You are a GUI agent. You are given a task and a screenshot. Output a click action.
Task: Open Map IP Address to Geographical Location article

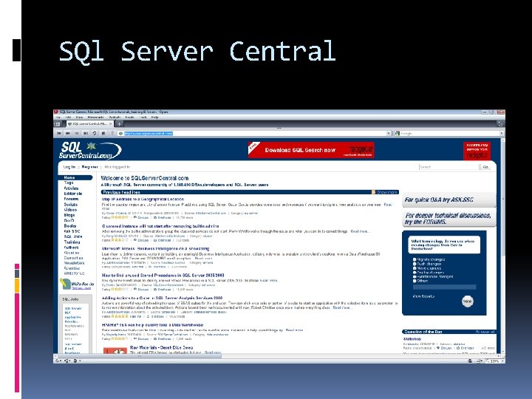(x=143, y=199)
